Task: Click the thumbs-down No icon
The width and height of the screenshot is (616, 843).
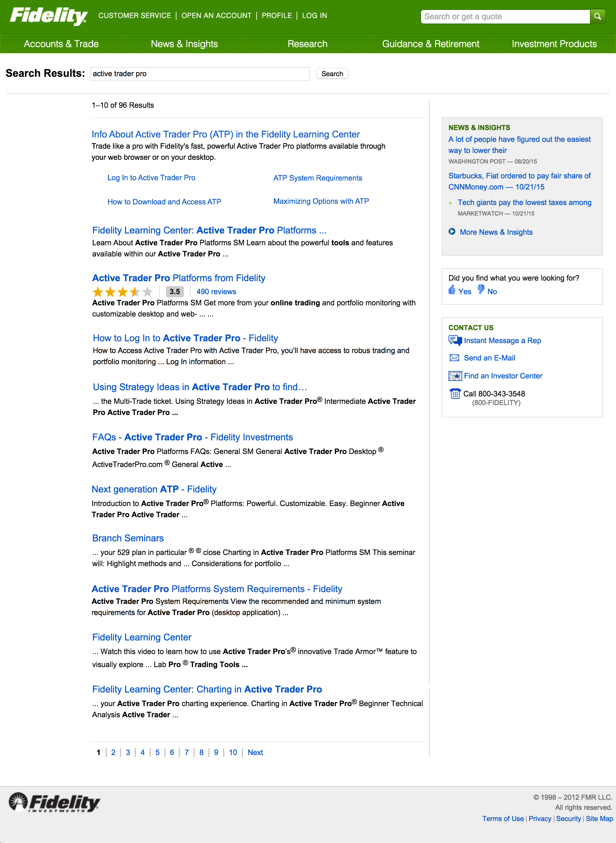Action: pos(481,290)
